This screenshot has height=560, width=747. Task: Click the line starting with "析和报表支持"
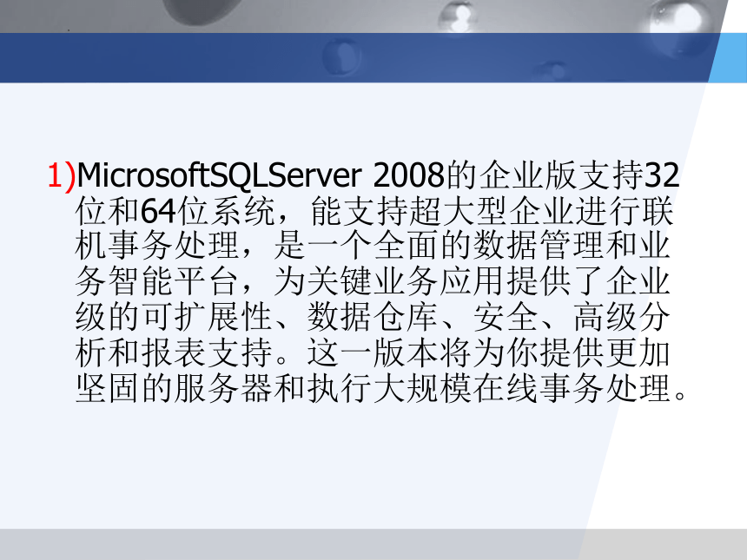373,353
